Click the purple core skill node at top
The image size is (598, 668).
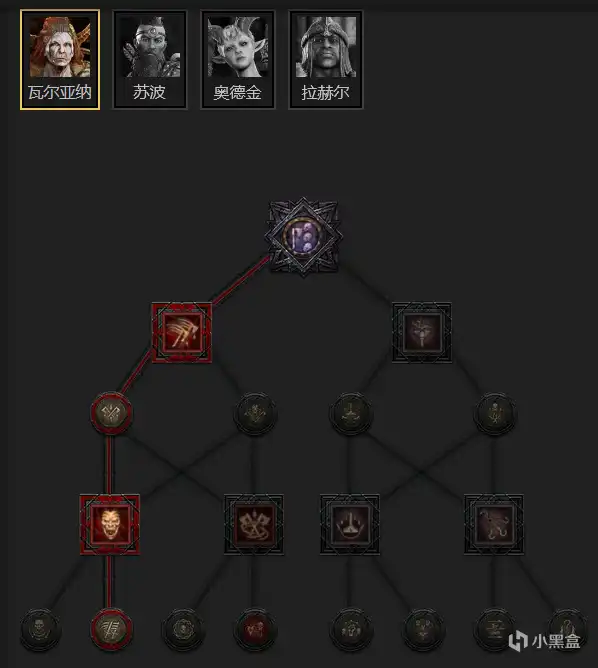303,237
